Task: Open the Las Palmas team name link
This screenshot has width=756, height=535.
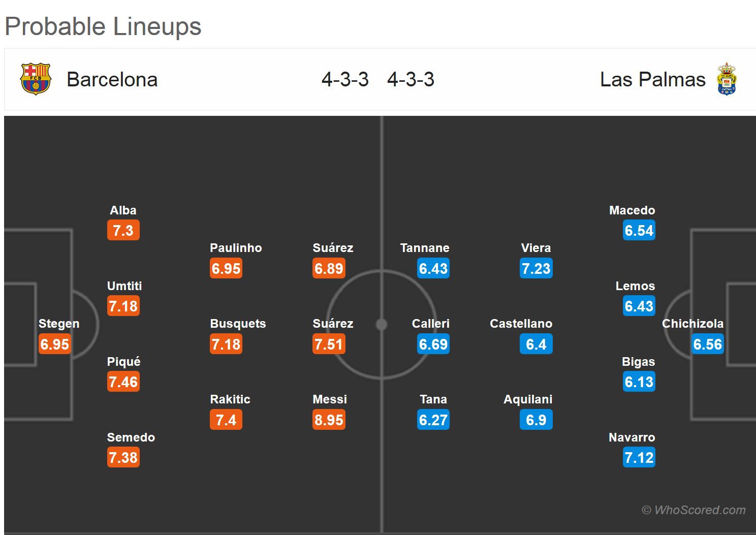Action: pos(653,80)
